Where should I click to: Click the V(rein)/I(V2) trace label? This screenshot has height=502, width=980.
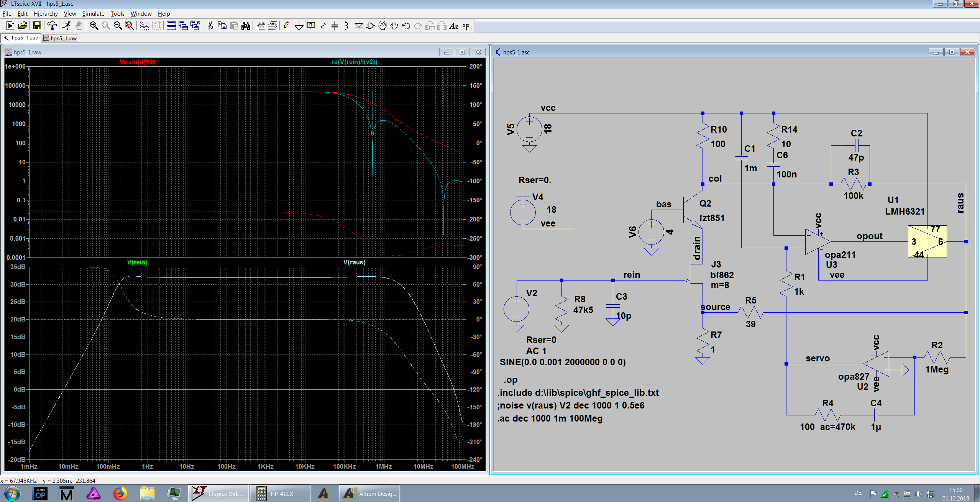[x=137, y=62]
